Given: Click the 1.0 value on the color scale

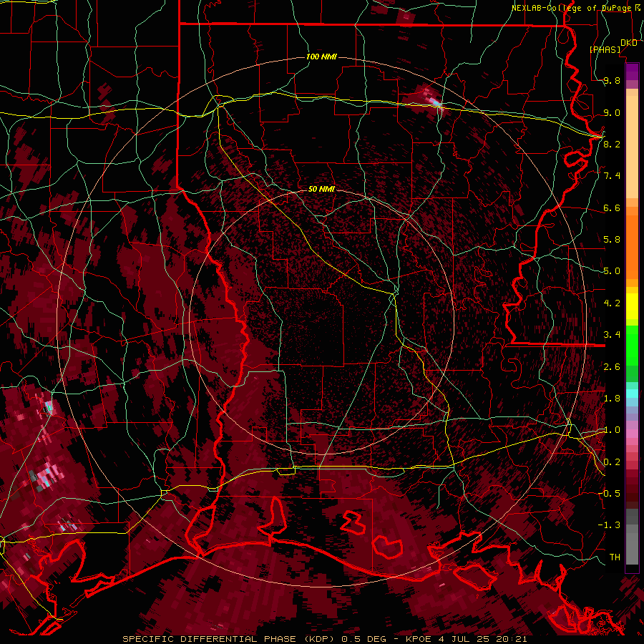Looking at the screenshot, I should click(612, 430).
